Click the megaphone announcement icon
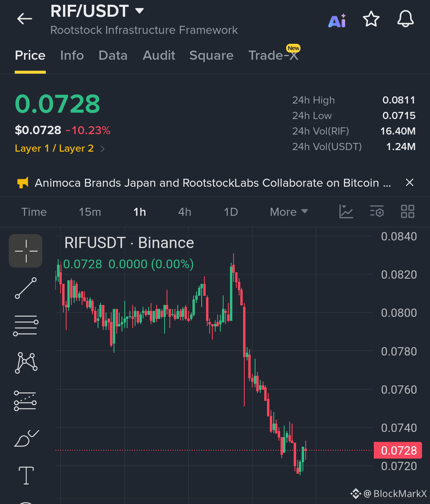The image size is (430, 504). pos(23,183)
